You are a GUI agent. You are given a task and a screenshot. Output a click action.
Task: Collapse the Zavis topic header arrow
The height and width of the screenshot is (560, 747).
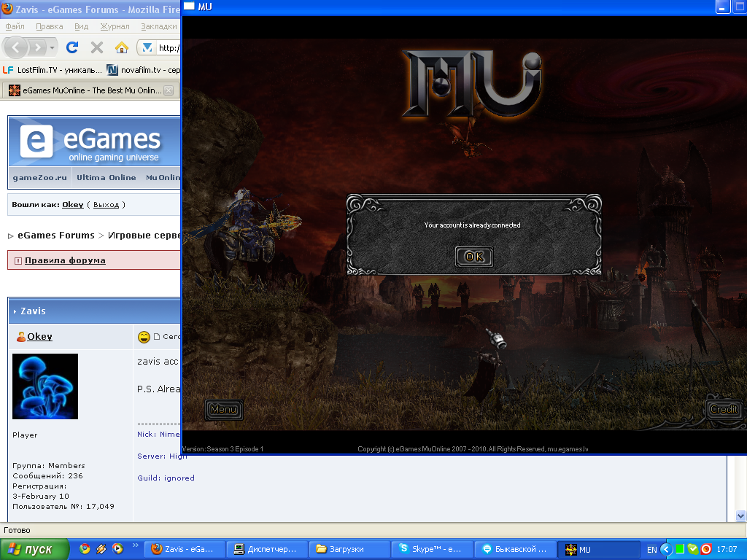point(15,311)
